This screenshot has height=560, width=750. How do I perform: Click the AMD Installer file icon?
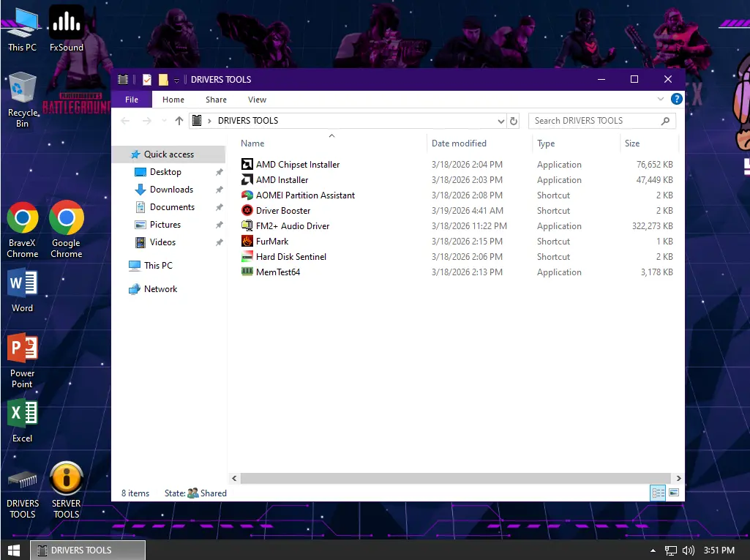point(247,179)
